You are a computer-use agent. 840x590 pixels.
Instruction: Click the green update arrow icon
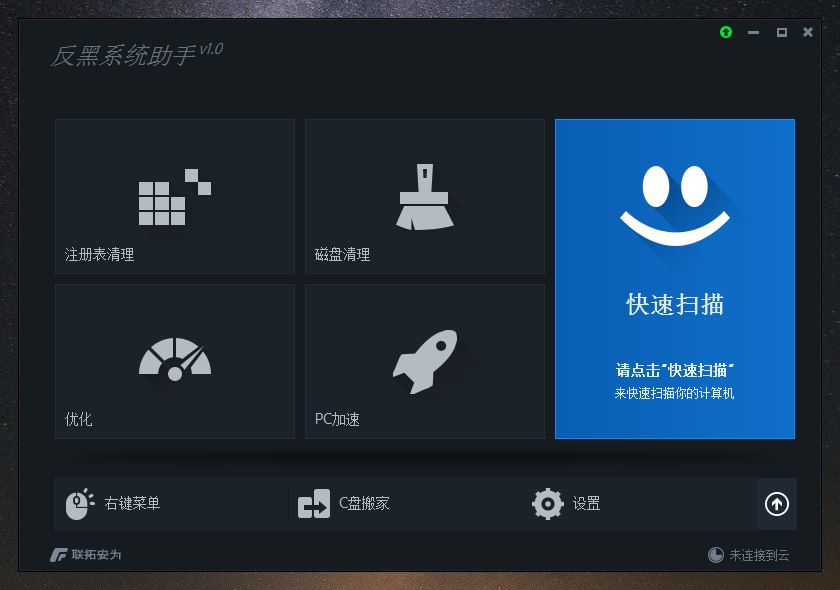726,32
